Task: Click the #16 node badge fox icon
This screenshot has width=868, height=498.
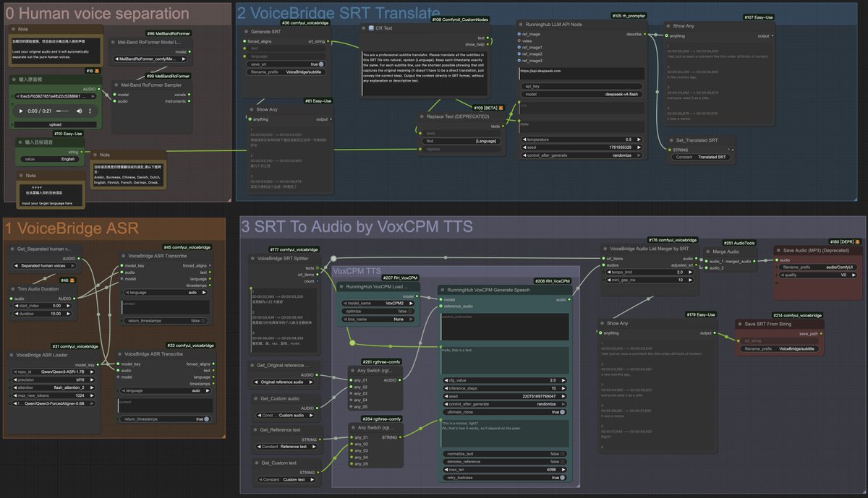Action: tap(98, 71)
